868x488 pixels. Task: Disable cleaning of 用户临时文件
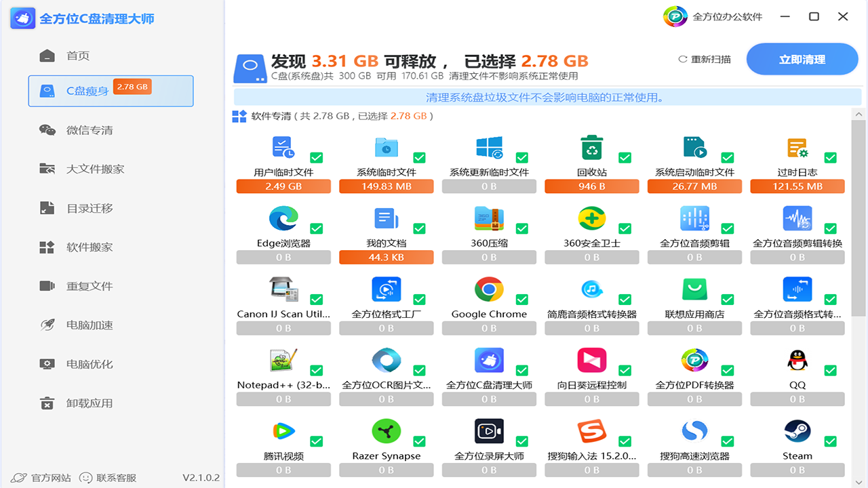315,157
